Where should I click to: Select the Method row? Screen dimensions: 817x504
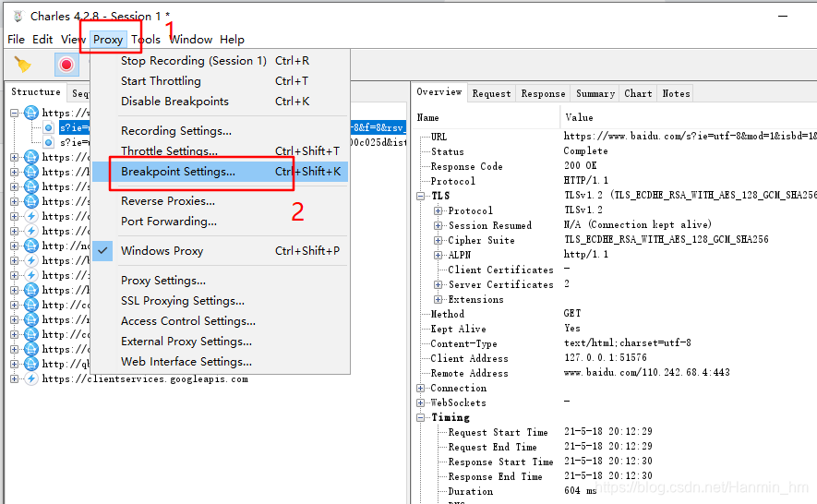click(x=615, y=314)
